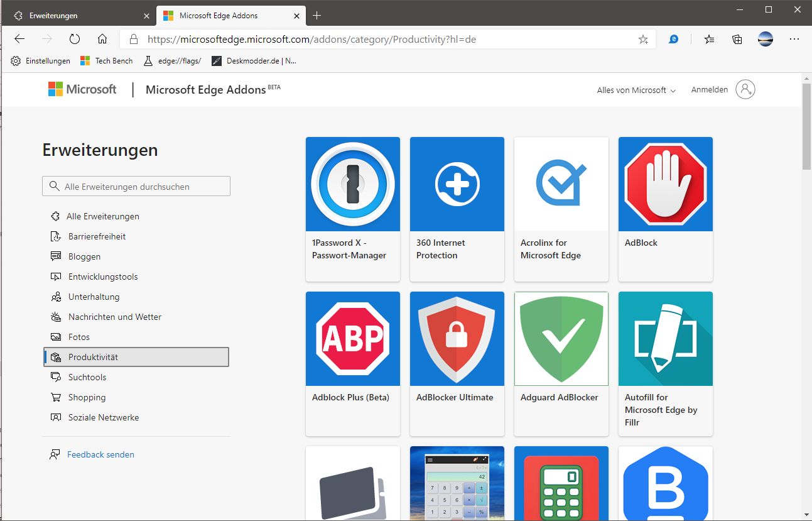Viewport: 812px width, 521px height.
Task: Open the blue sky calculator extension tile
Action: (x=457, y=483)
